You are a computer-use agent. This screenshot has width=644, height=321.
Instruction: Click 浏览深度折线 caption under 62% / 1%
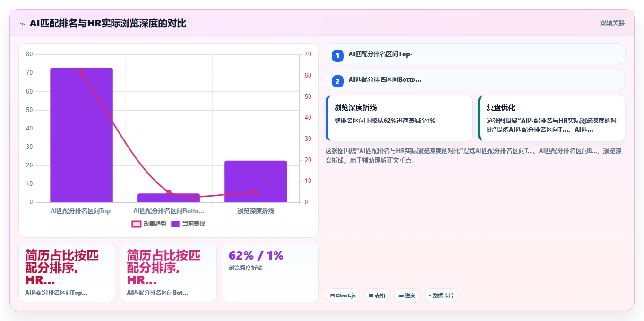245,268
